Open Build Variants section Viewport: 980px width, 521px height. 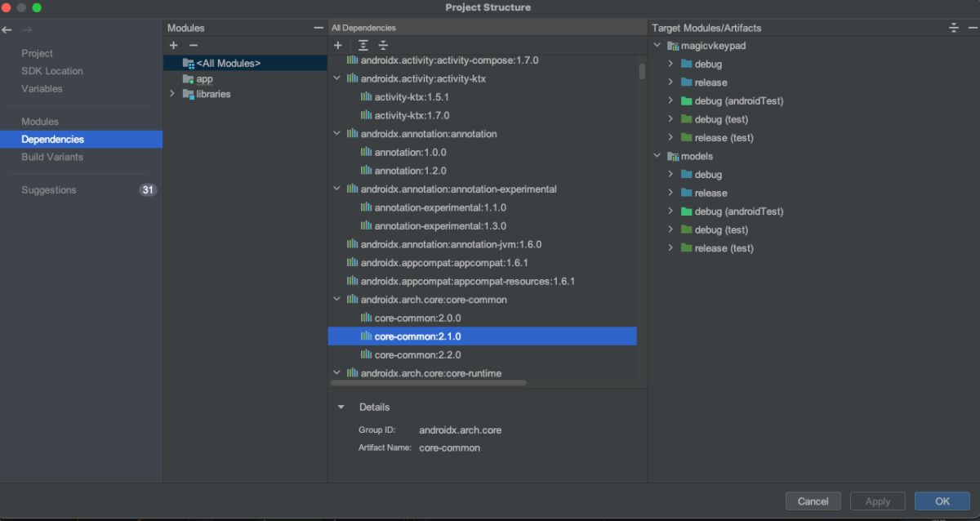[x=52, y=157]
